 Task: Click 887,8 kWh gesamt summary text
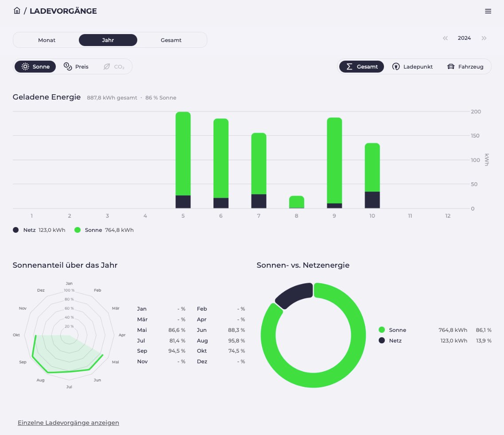point(112,98)
